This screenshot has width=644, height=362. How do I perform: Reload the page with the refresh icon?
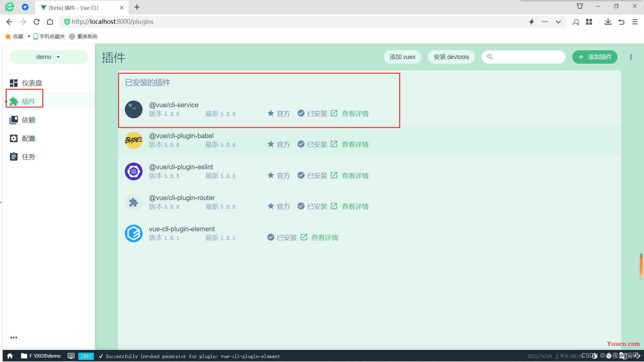pyautogui.click(x=37, y=22)
